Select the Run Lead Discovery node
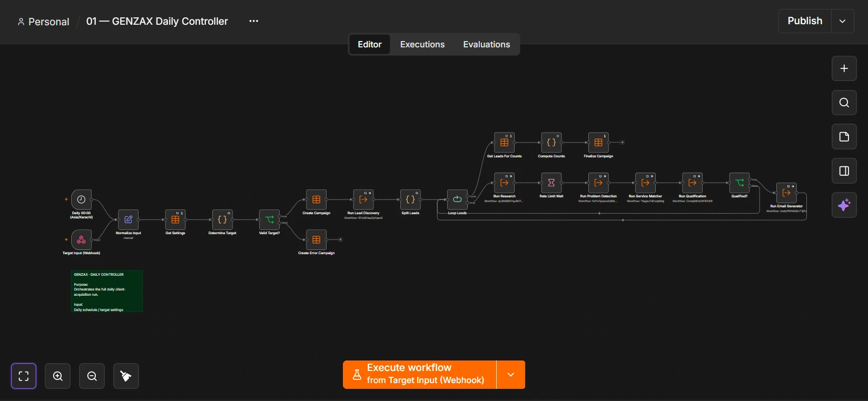The image size is (868, 401). coord(363,199)
